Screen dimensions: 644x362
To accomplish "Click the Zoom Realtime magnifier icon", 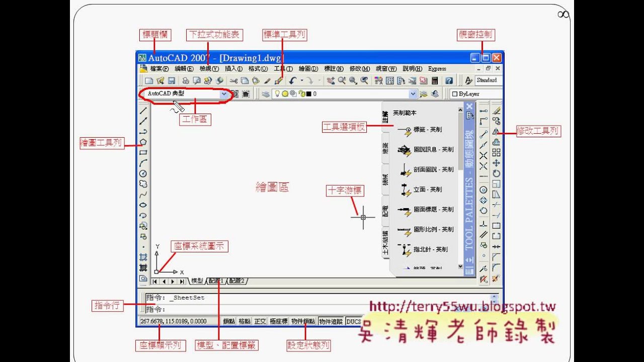I will 342,80.
